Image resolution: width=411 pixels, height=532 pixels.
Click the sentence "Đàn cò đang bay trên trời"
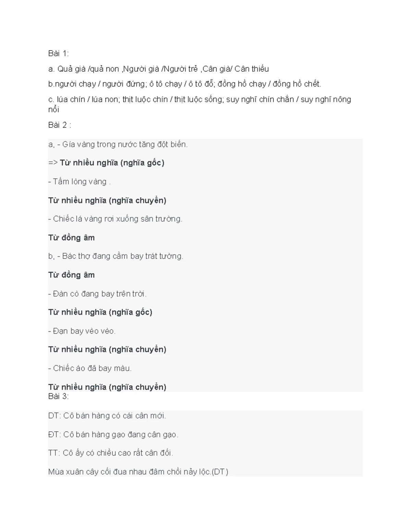[x=100, y=294]
